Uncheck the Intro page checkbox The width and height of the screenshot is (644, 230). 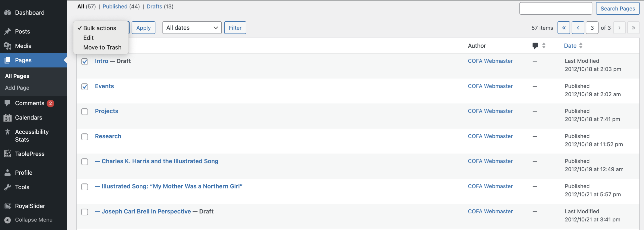85,61
